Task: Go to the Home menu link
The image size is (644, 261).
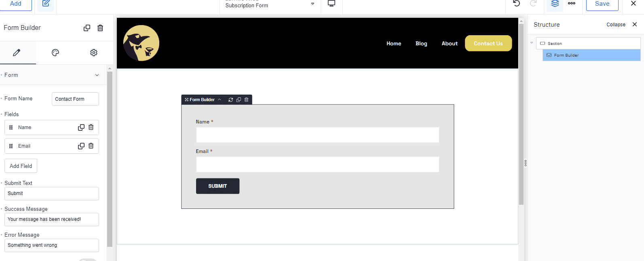Action: (x=394, y=44)
